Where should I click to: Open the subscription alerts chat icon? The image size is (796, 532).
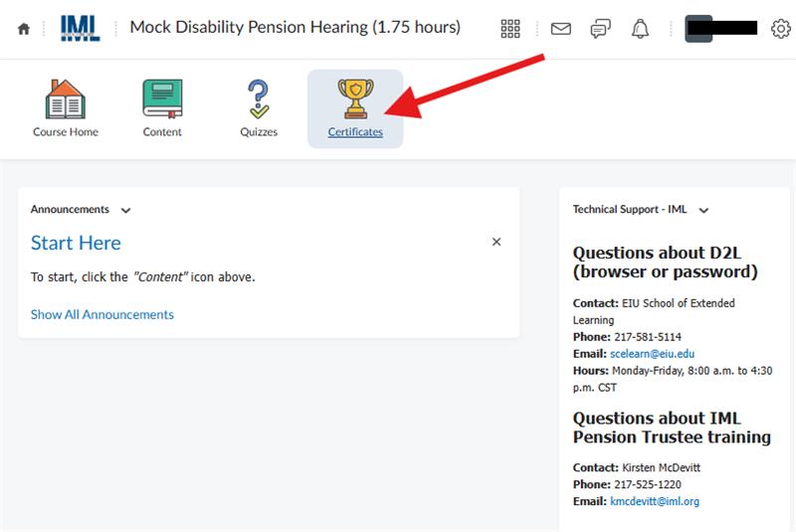pyautogui.click(x=600, y=29)
